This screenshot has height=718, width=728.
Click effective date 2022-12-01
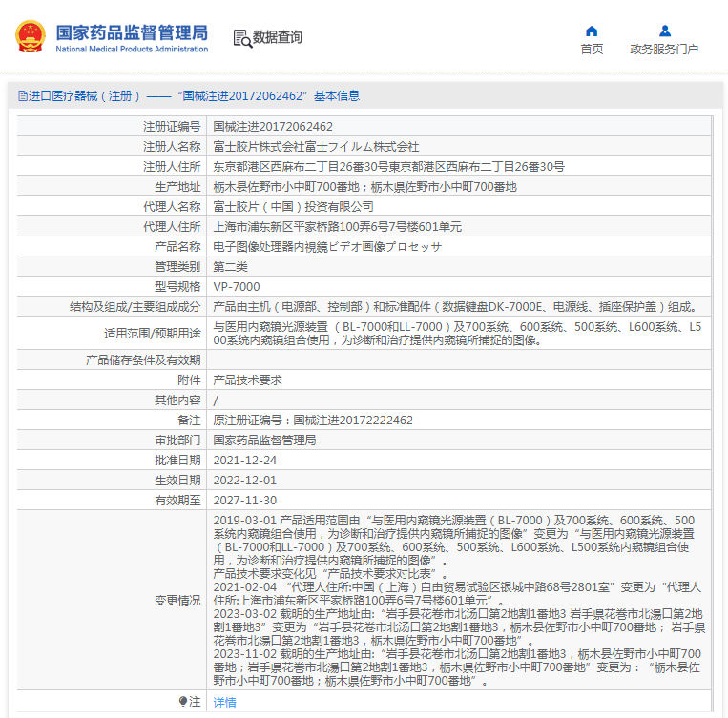244,480
